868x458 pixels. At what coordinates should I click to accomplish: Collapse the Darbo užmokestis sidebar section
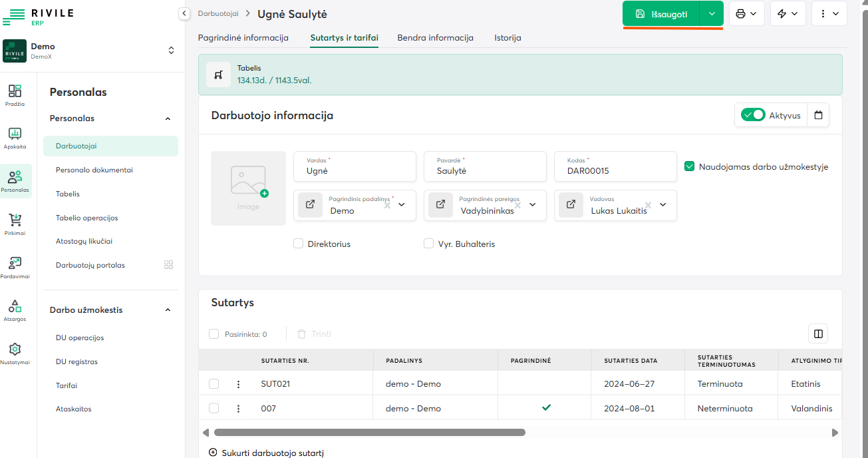(168, 310)
